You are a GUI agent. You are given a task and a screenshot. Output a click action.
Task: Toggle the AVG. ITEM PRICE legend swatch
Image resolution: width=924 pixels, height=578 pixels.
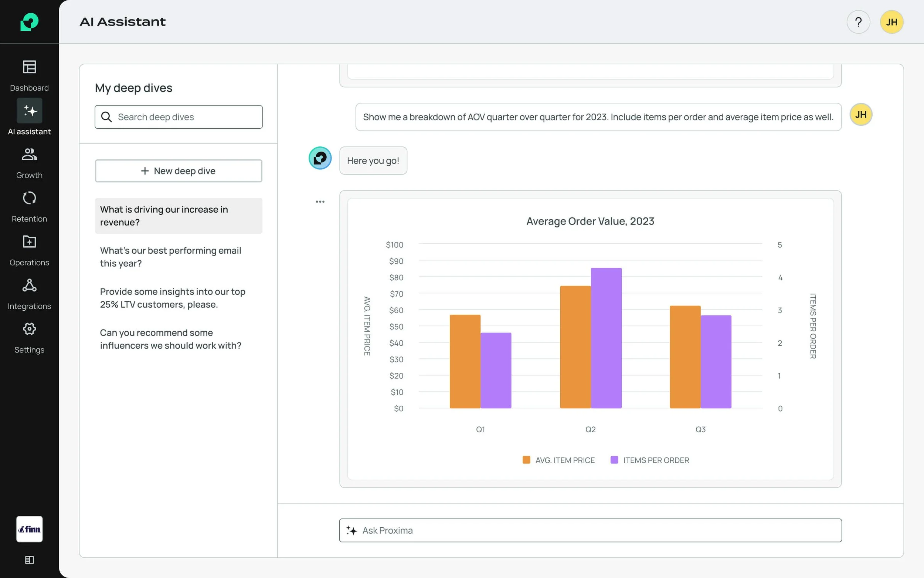pyautogui.click(x=526, y=460)
